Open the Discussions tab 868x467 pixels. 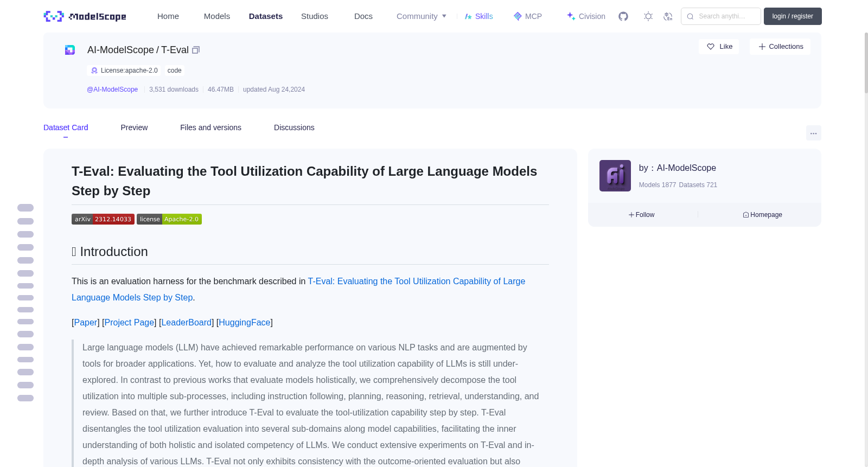[x=294, y=127]
